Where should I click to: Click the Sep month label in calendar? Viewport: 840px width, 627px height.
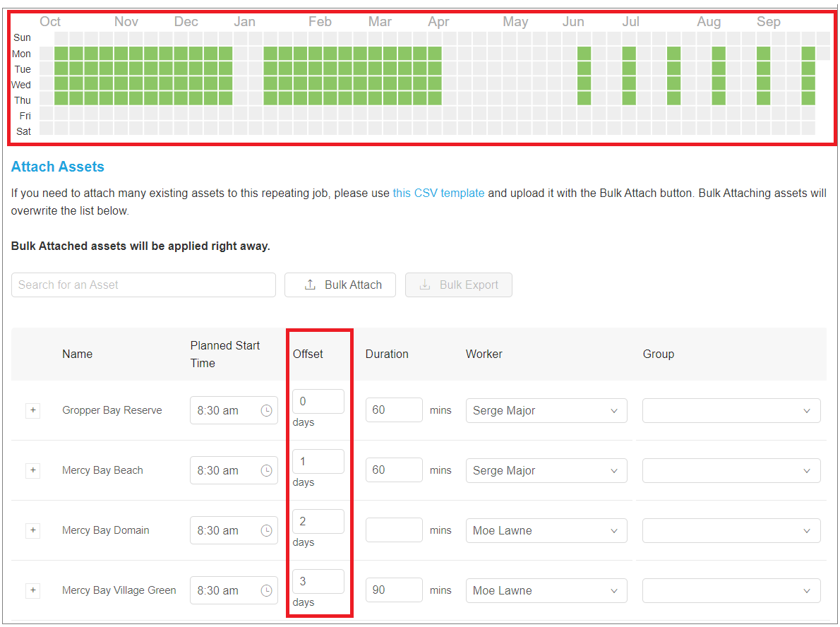768,21
